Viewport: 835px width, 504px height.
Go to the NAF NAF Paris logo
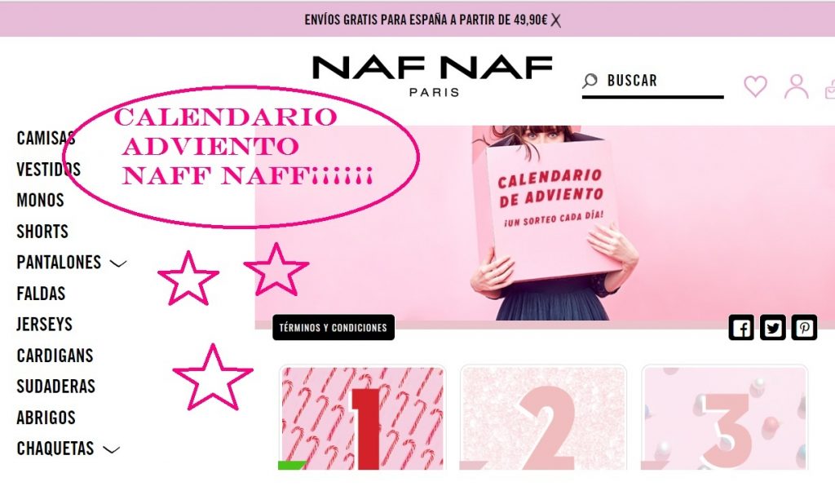tap(432, 76)
